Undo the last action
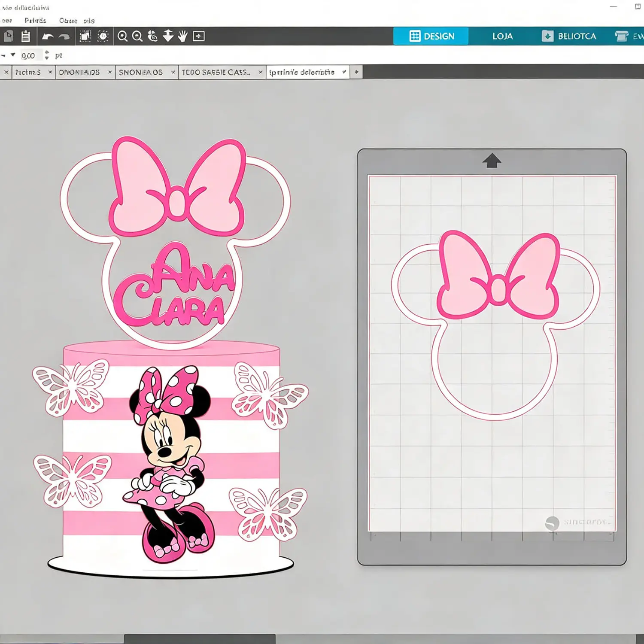 point(48,36)
